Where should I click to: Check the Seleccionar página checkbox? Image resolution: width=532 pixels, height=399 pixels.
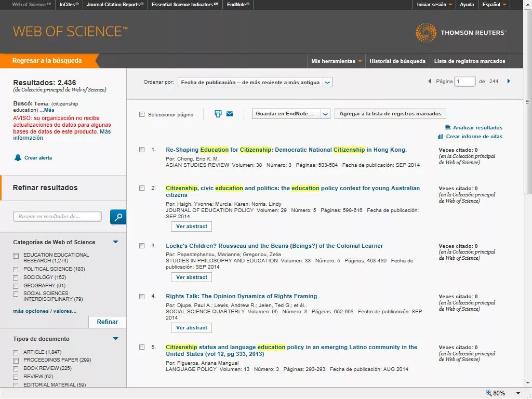pos(142,114)
